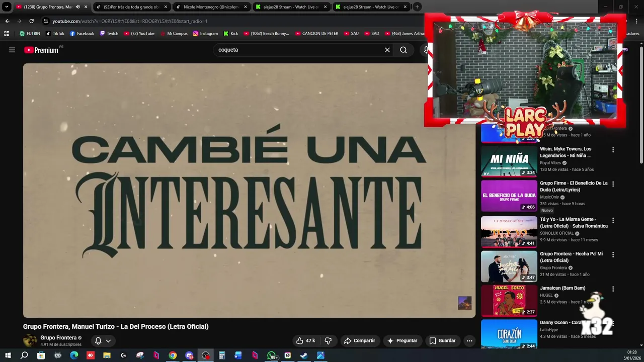The width and height of the screenshot is (644, 362).
Task: Toggle notification bell for Grupo Frontera
Action: (x=98, y=341)
